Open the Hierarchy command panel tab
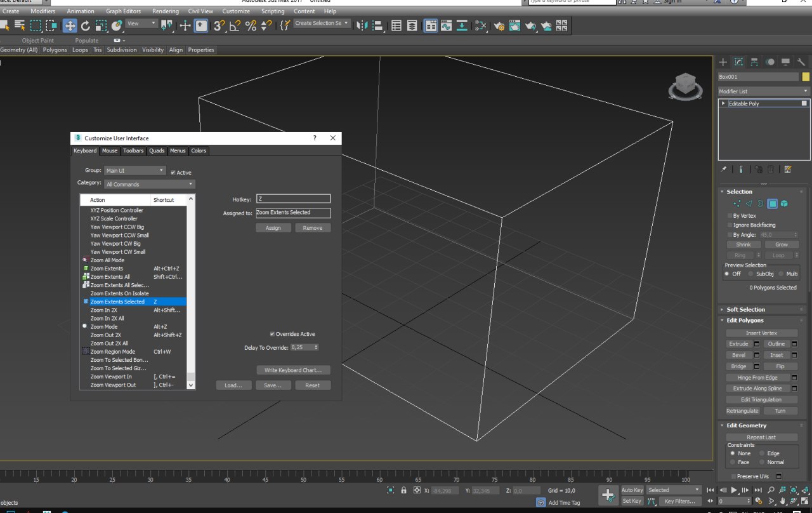The width and height of the screenshot is (812, 513). [x=754, y=62]
